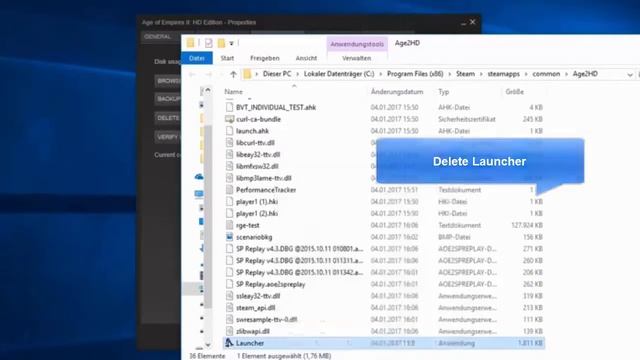Click the navigation pane scrollbar thumb
Viewport: 640px width, 360px height.
pyautogui.click(x=208, y=216)
